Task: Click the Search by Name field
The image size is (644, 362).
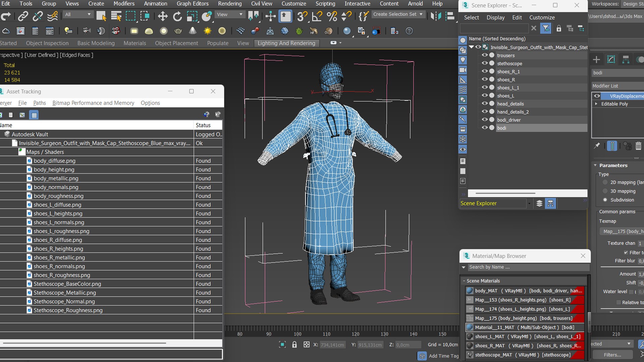Action: coord(528,267)
